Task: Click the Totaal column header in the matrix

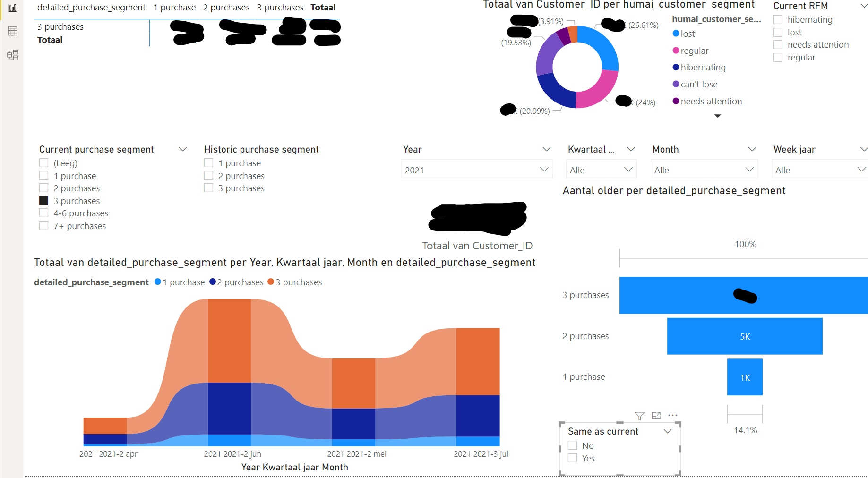Action: coord(323,8)
